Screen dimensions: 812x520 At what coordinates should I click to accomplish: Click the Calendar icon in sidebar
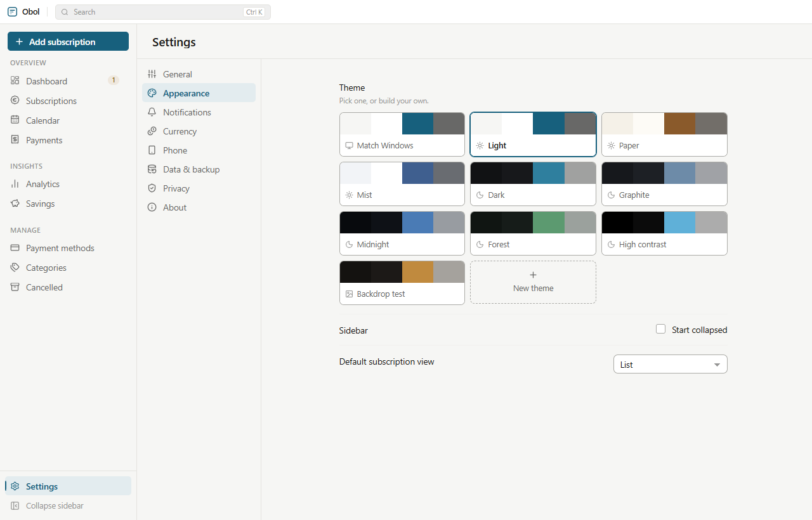pyautogui.click(x=15, y=120)
